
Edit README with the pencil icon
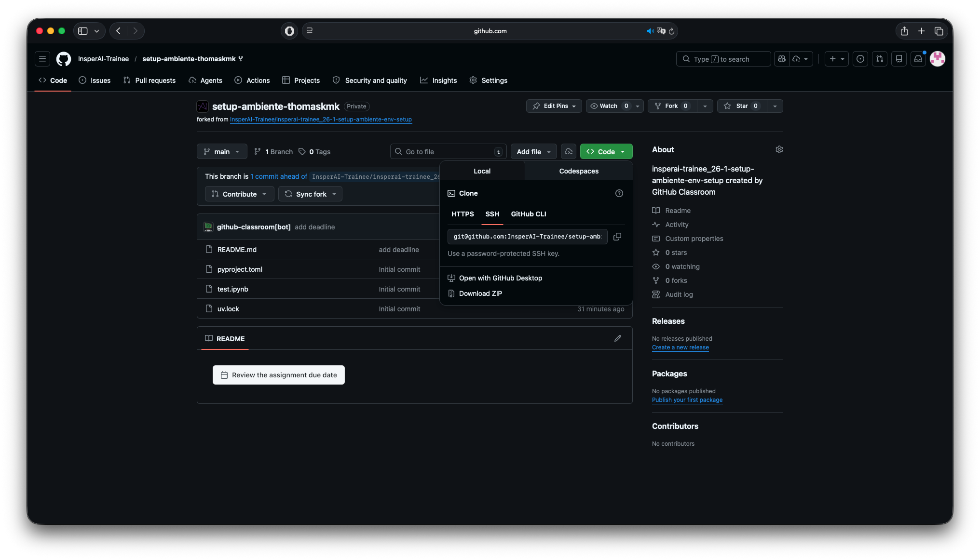click(x=617, y=339)
